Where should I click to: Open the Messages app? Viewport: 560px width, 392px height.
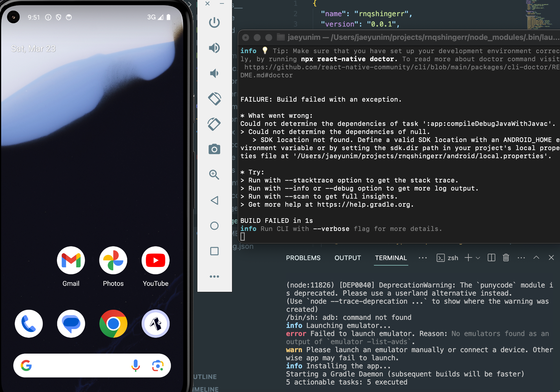[x=71, y=324]
